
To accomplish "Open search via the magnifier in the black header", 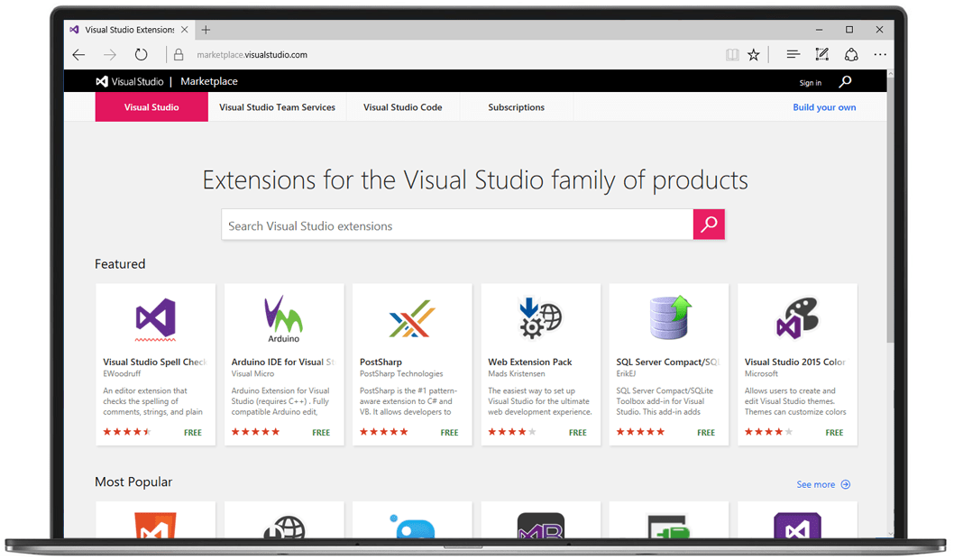I will pos(845,81).
